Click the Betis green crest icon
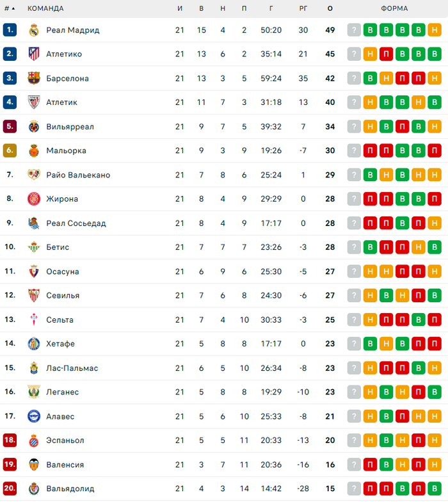Viewport: 448px width, 502px height. coord(34,247)
